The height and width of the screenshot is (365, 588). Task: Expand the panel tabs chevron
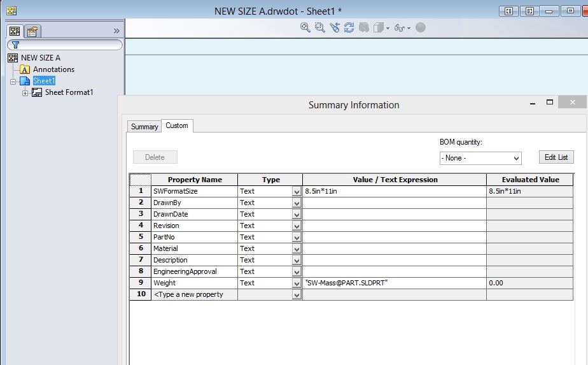pyautogui.click(x=116, y=31)
